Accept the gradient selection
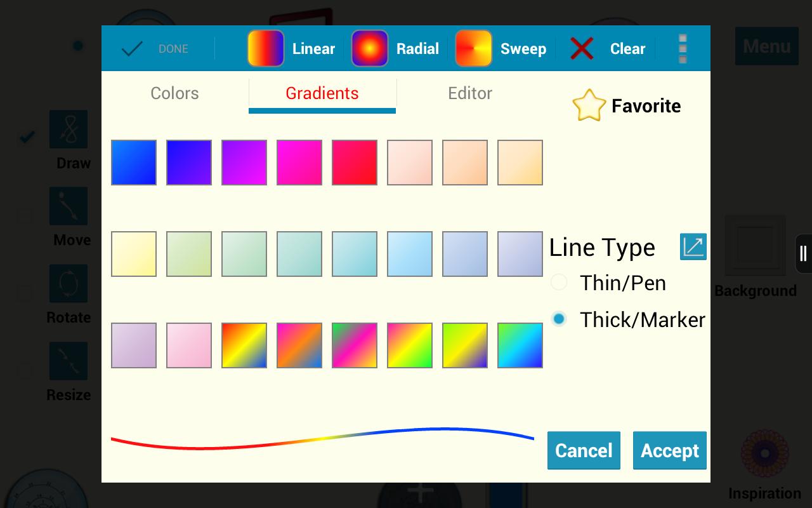The height and width of the screenshot is (508, 812). (x=669, y=450)
